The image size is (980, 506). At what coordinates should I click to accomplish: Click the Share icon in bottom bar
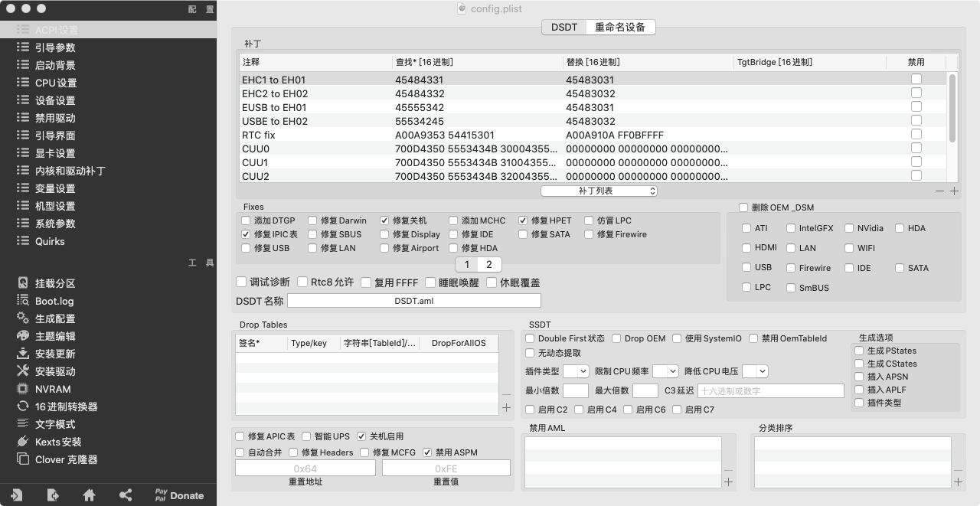125,495
